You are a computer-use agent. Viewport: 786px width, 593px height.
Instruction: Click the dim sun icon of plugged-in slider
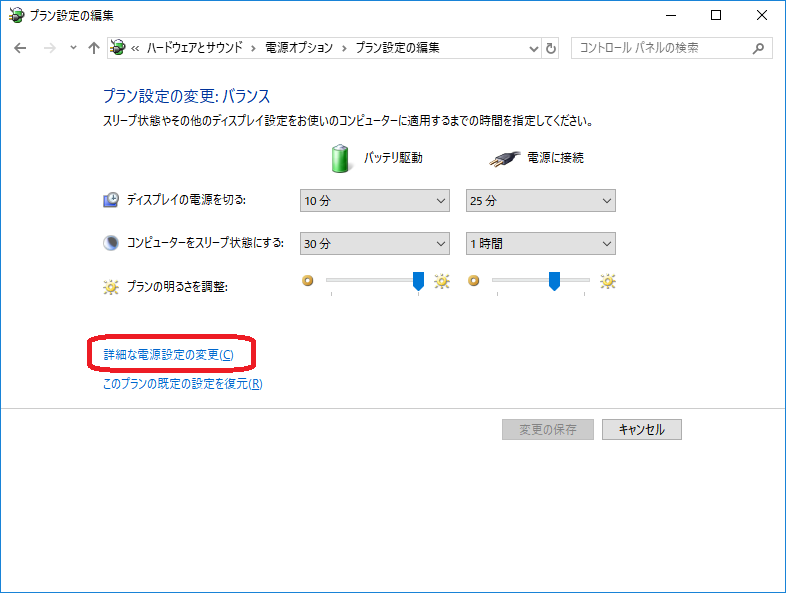pyautogui.click(x=474, y=281)
